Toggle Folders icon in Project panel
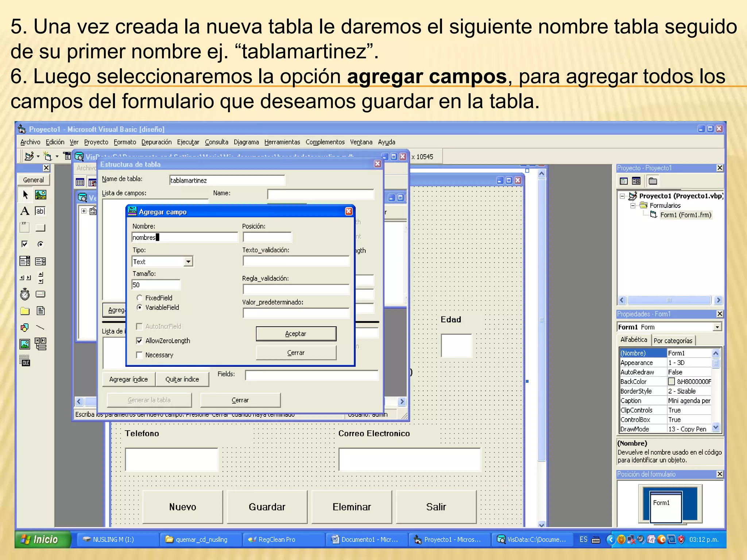This screenshot has width=747, height=560. point(653,181)
